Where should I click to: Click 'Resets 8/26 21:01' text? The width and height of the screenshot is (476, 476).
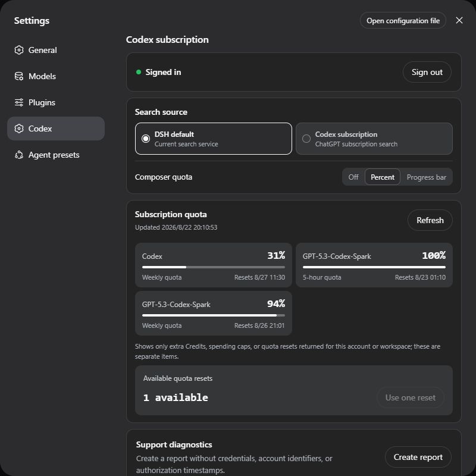click(x=259, y=325)
